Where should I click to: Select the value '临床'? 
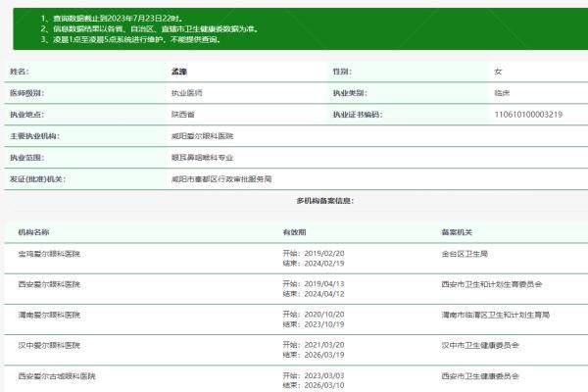(x=502, y=93)
